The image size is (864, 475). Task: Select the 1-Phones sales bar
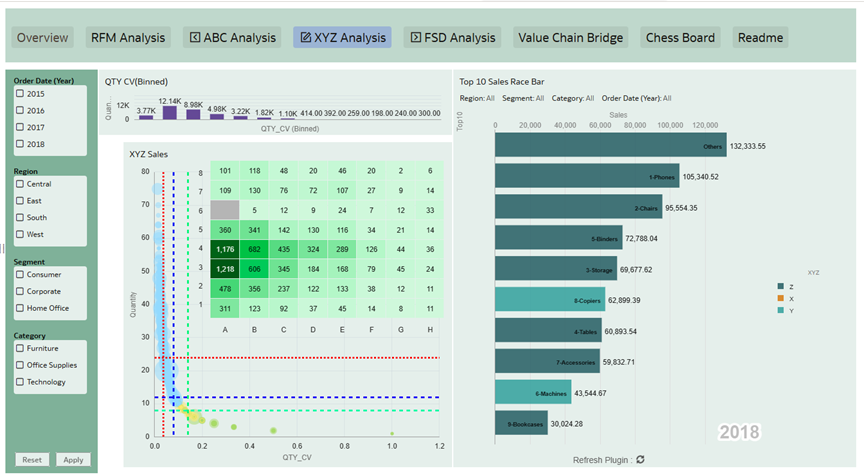coord(587,176)
